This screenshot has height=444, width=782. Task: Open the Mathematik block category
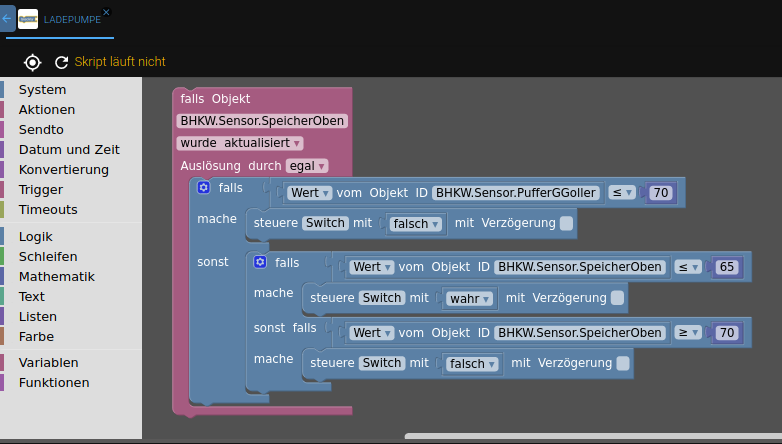tap(56, 276)
